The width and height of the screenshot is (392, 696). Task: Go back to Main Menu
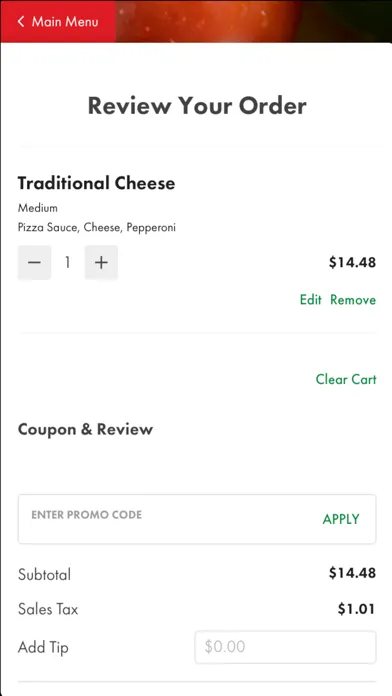[x=58, y=21]
